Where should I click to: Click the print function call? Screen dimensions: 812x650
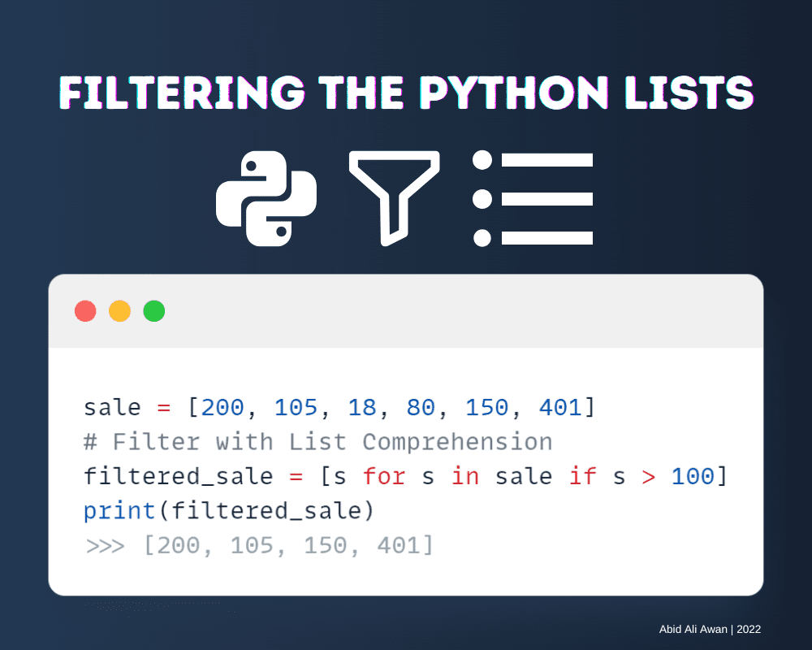click(x=120, y=510)
